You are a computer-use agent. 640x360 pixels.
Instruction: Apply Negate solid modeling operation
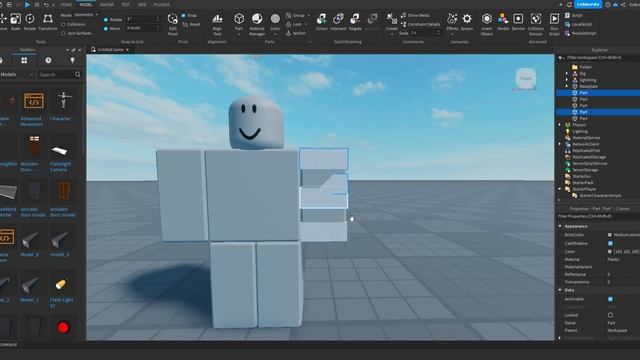[355, 22]
